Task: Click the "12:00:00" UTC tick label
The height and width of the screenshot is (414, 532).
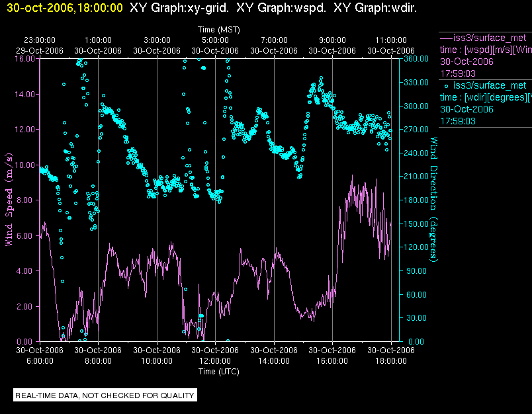Action: (x=215, y=361)
